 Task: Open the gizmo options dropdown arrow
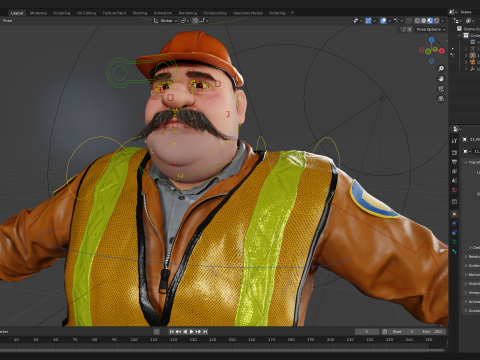[x=374, y=21]
